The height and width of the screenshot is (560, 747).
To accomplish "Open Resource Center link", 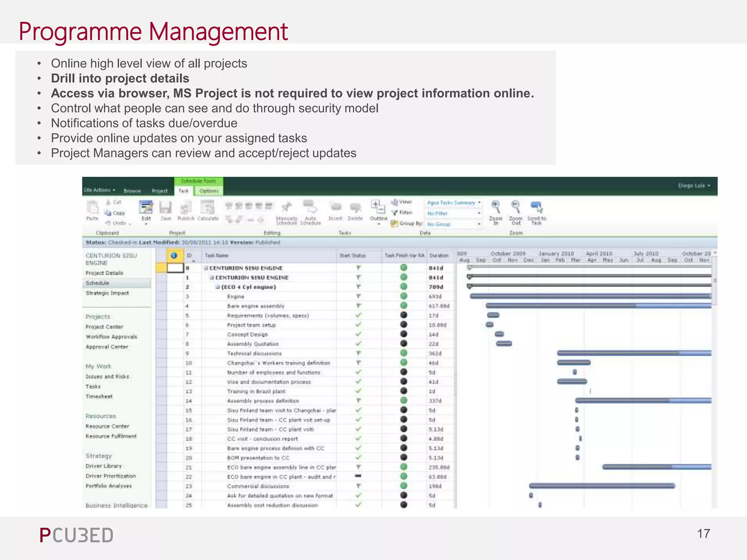I will (x=107, y=426).
